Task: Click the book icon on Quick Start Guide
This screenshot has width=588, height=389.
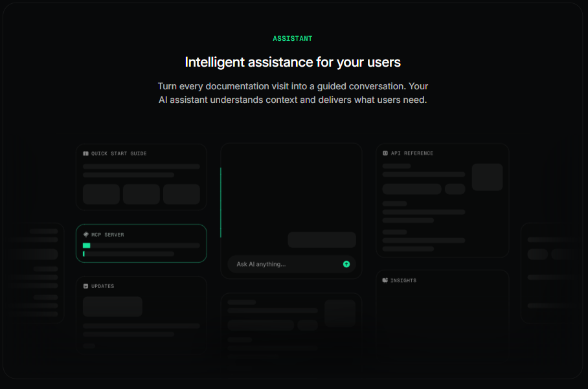Action: click(87, 153)
